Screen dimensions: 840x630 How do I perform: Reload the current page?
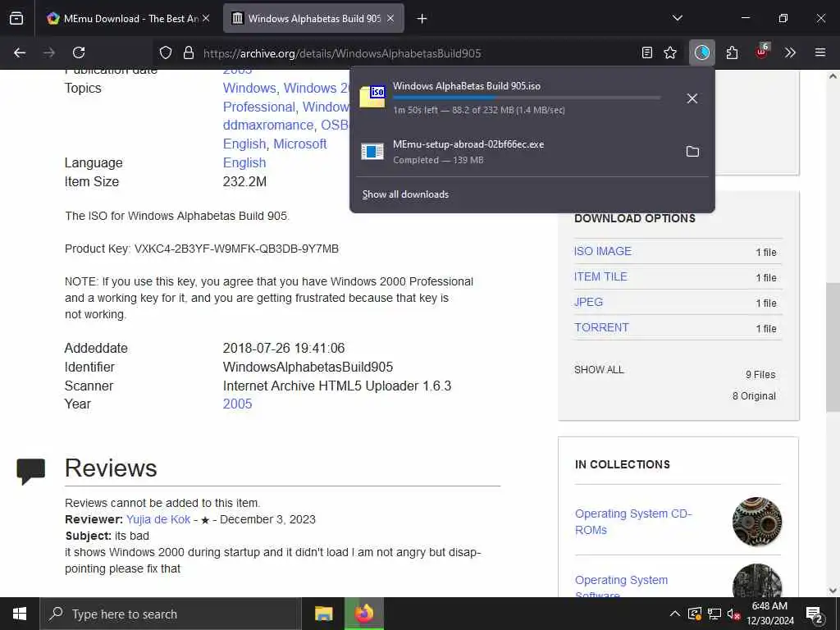(79, 52)
